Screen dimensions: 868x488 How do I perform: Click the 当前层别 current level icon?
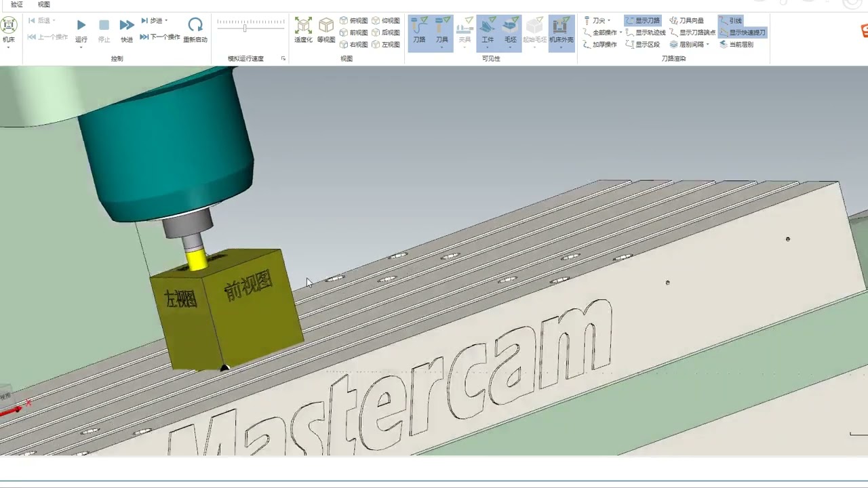point(724,45)
